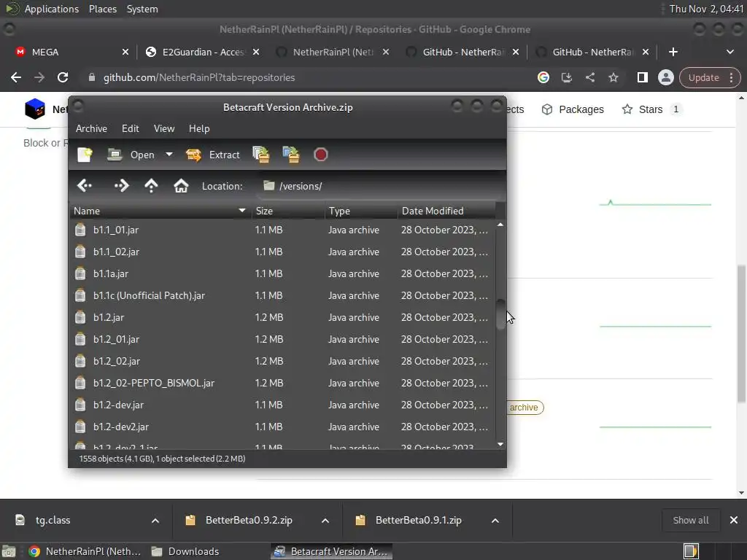Open the View menu in archive manager

[164, 128]
